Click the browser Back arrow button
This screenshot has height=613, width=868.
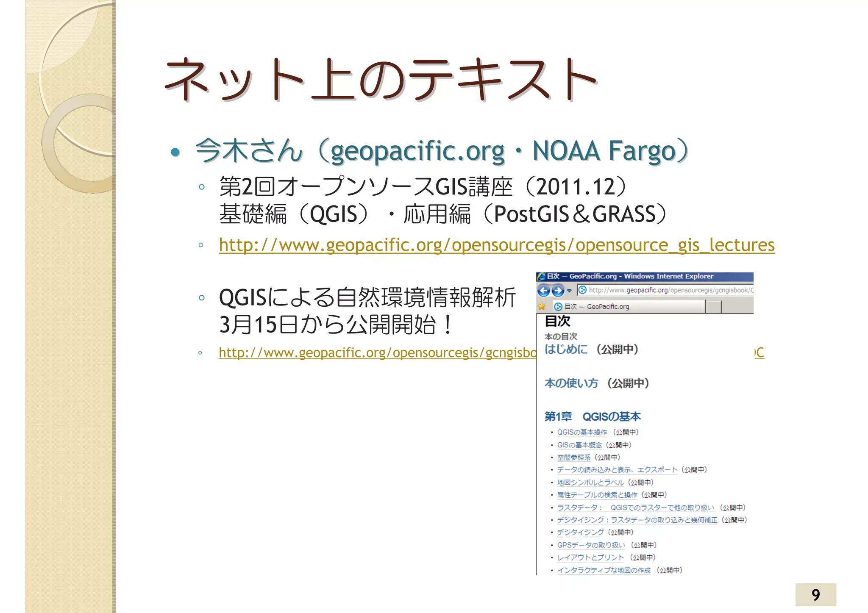point(544,291)
